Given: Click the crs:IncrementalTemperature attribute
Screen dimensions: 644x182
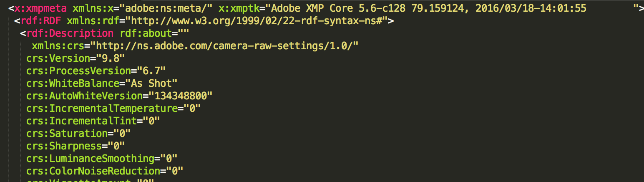Looking at the screenshot, I should point(102,108).
